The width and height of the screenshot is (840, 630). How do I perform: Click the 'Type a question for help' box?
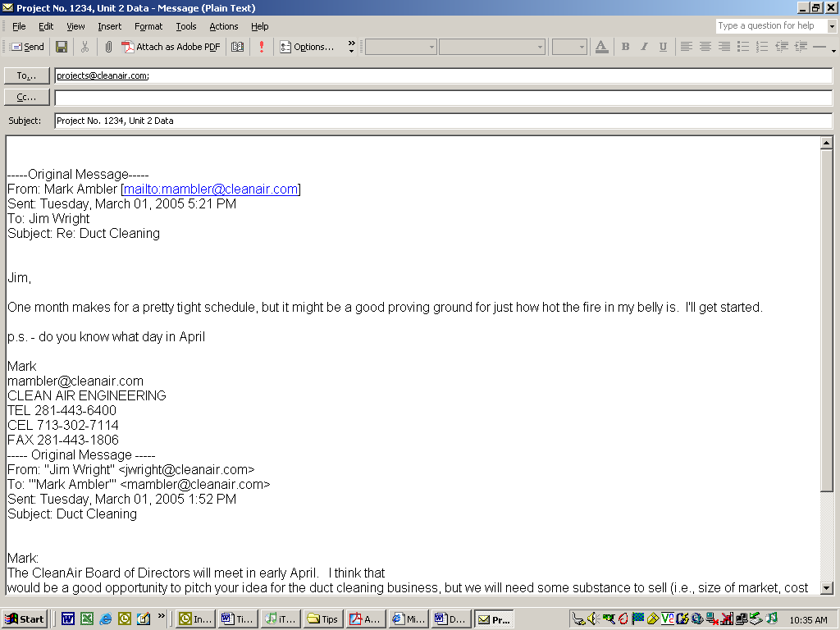(771, 25)
